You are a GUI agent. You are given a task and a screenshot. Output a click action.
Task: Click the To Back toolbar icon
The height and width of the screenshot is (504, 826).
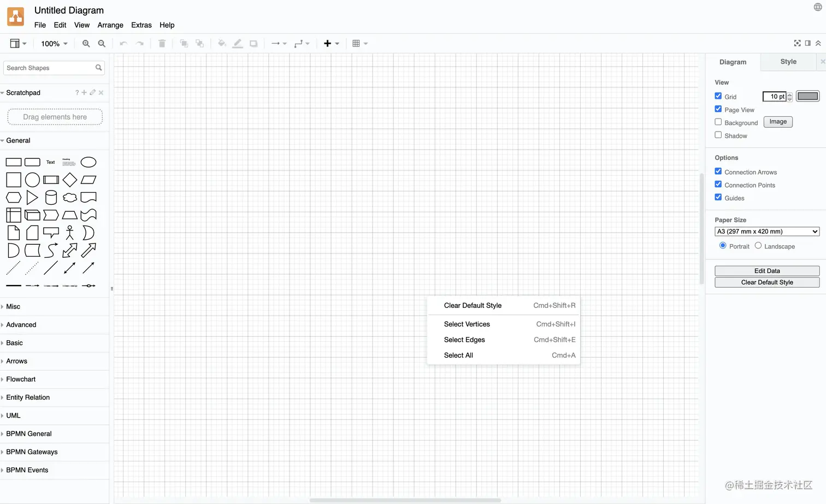coord(200,44)
